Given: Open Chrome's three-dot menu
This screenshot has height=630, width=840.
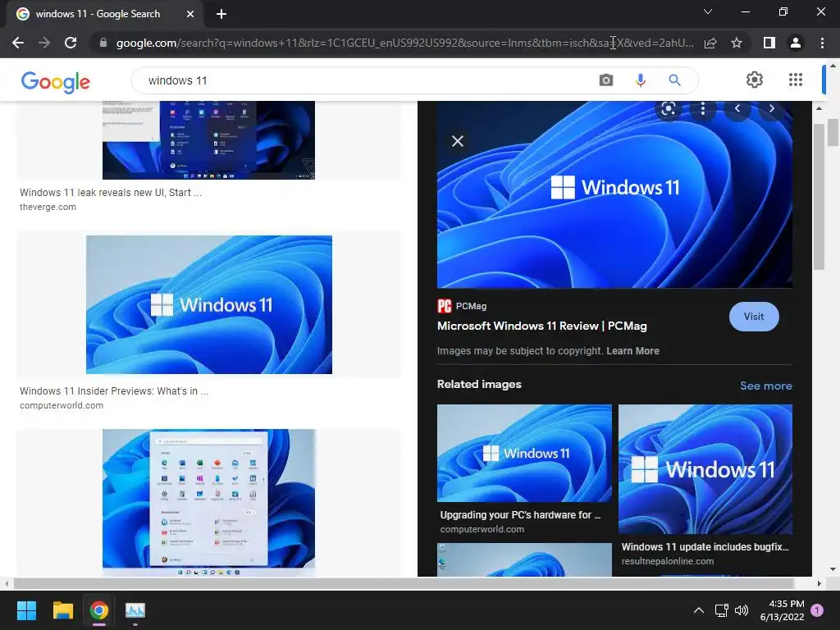Looking at the screenshot, I should [822, 43].
